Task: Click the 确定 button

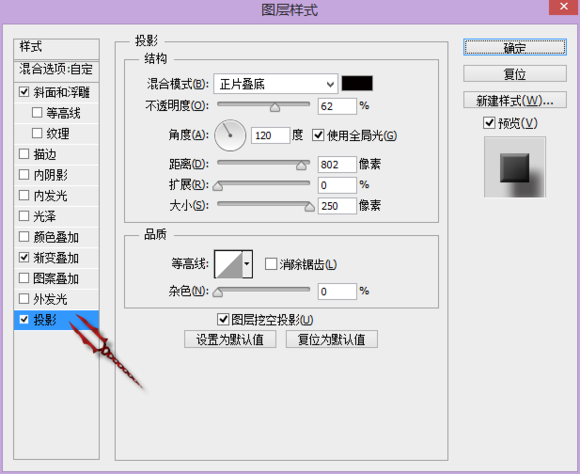Action: (x=515, y=48)
